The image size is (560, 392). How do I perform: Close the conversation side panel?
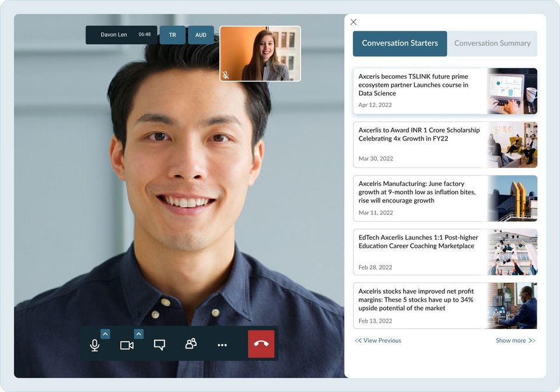coord(353,22)
